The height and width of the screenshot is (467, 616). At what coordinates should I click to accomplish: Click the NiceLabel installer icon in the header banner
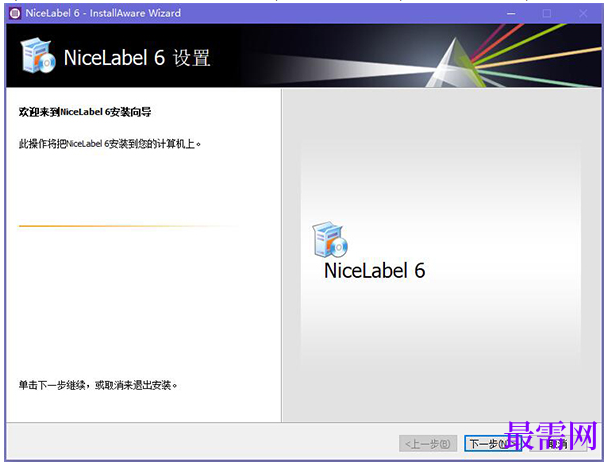tap(38, 55)
